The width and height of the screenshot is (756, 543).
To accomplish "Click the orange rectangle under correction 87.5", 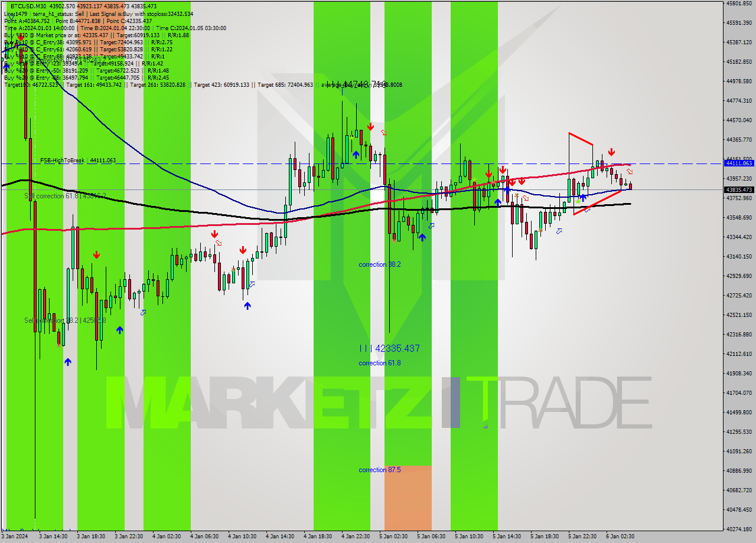I will pyautogui.click(x=408, y=498).
